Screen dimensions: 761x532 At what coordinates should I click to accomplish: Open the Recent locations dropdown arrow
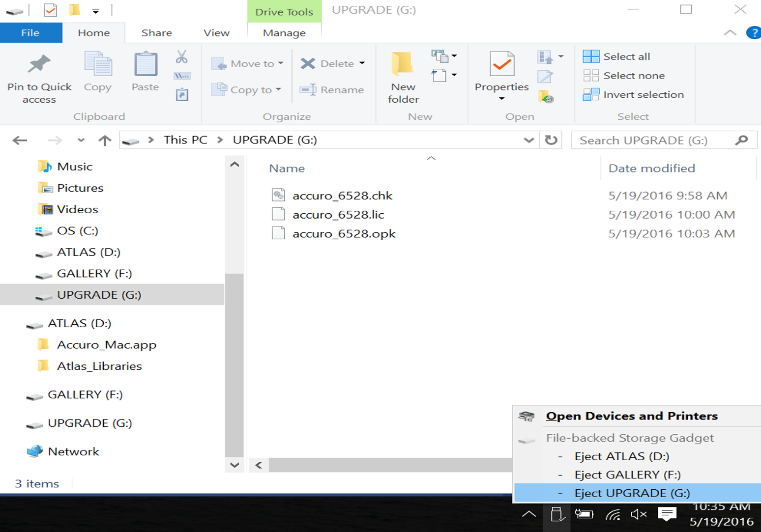[81, 140]
